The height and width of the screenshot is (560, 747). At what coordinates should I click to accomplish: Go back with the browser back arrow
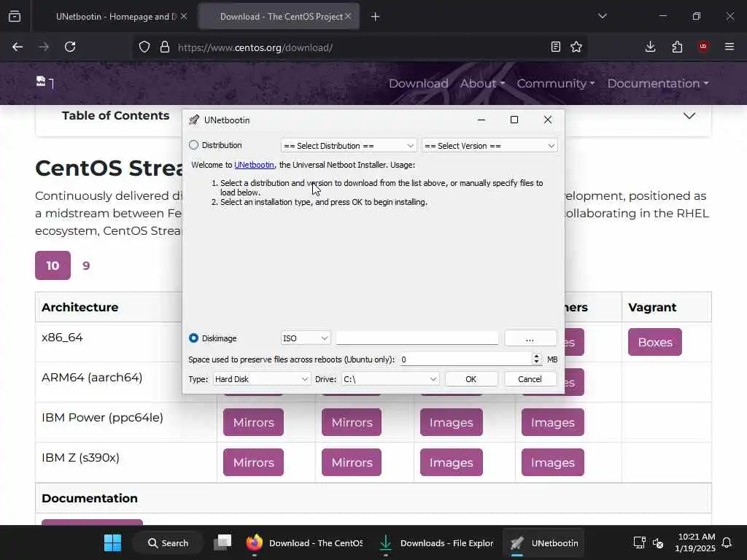click(x=18, y=47)
